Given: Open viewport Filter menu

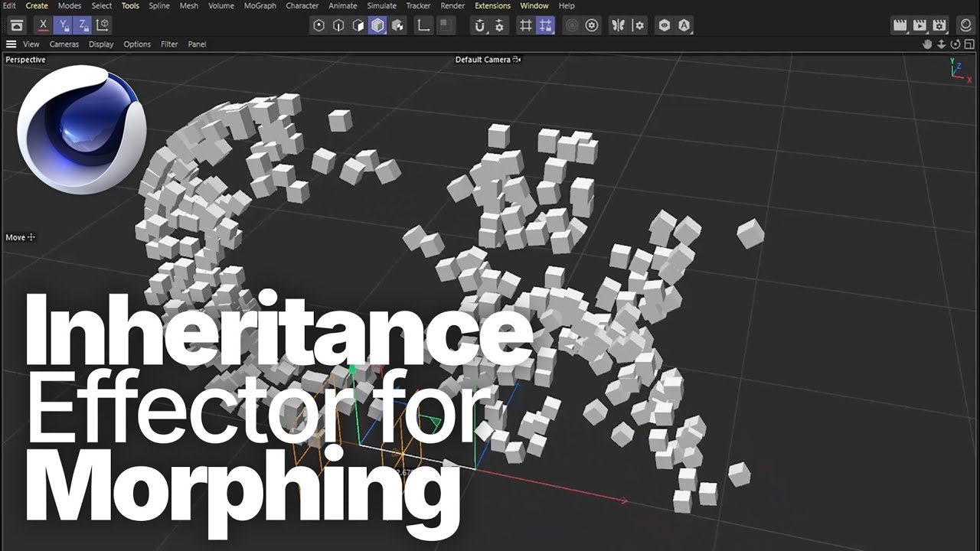Looking at the screenshot, I should (x=169, y=44).
